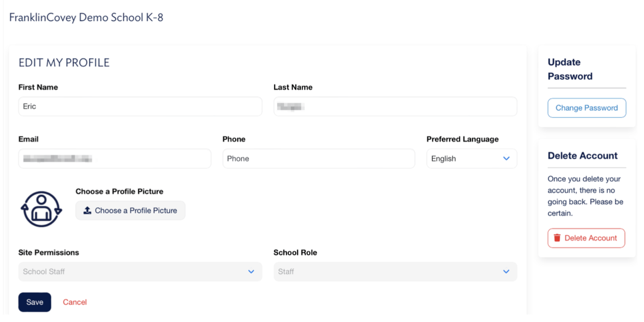Click the Delete Account button
Image resolution: width=644 pixels, height=322 pixels.
point(586,238)
